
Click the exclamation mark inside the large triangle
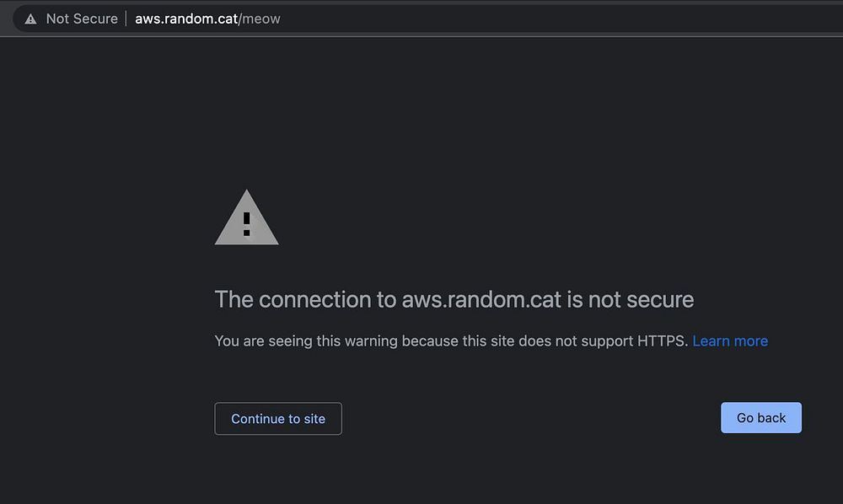point(246,224)
